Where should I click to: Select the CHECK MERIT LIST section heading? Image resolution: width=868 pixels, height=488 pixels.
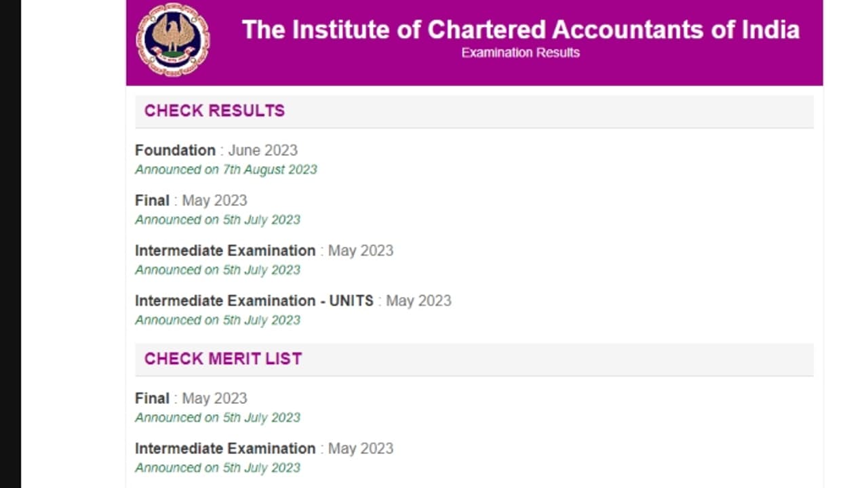(x=223, y=359)
